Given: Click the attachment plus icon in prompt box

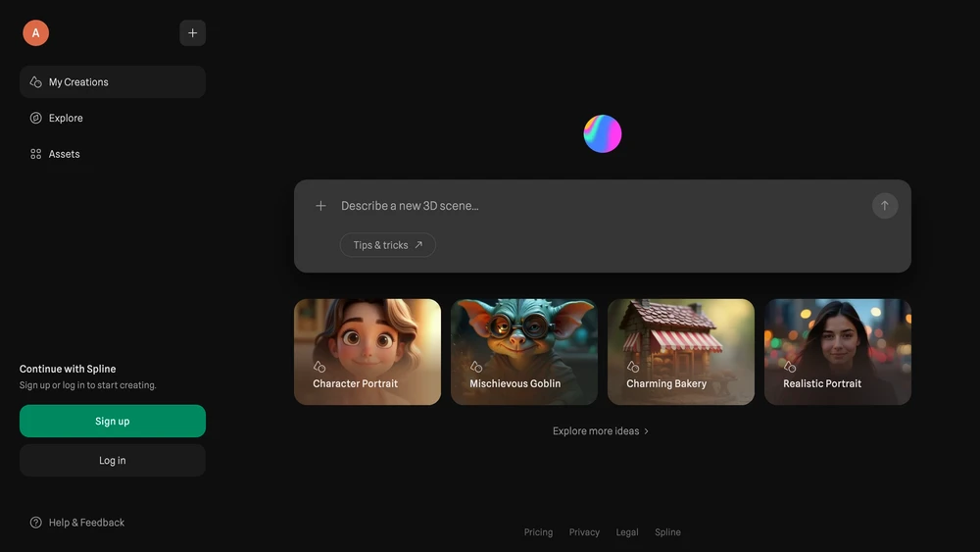Looking at the screenshot, I should [320, 206].
